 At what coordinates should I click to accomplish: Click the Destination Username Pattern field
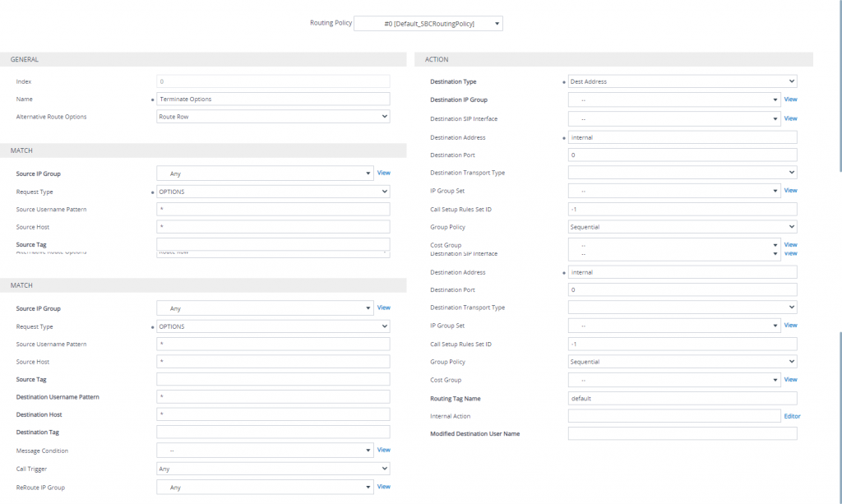(x=272, y=397)
